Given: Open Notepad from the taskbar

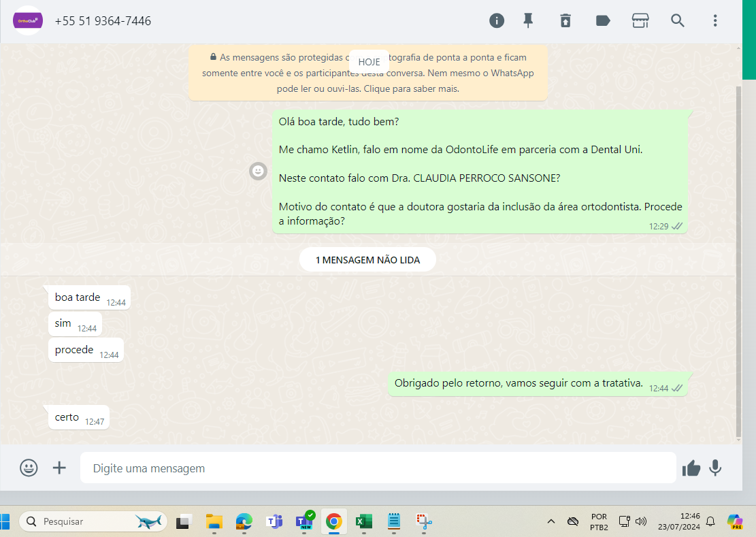Looking at the screenshot, I should point(394,521).
